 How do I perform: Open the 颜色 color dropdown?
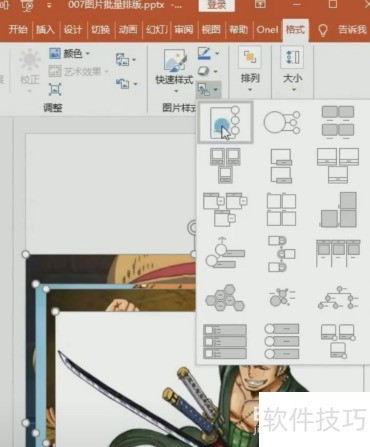click(69, 53)
